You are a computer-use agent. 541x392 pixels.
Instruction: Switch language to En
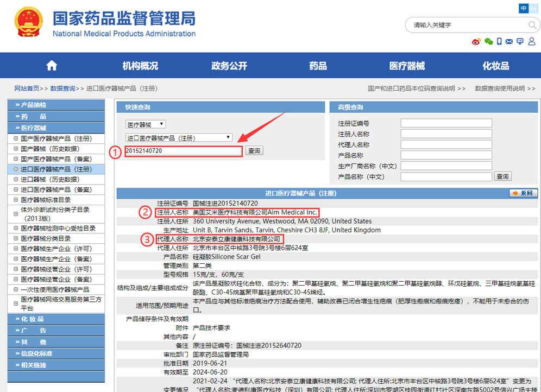(533, 8)
